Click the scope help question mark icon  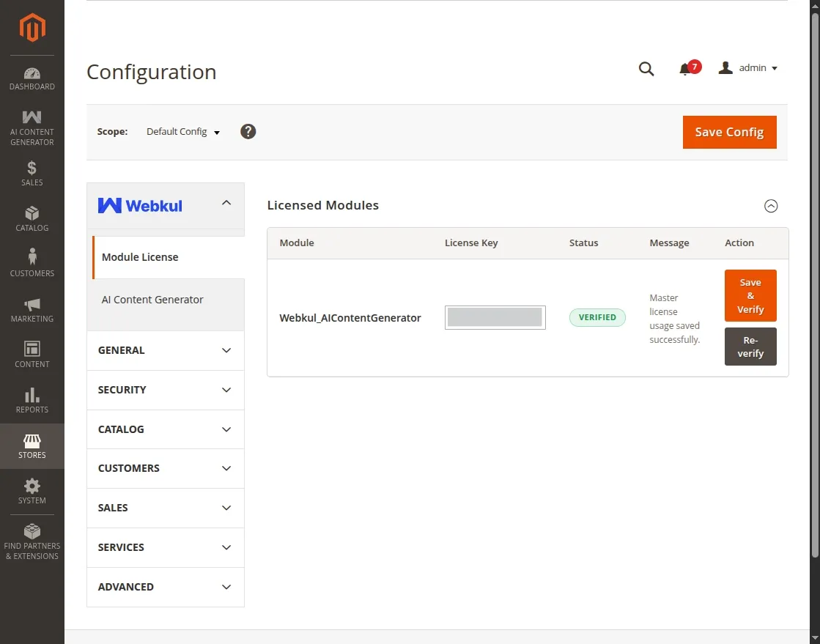pos(248,131)
